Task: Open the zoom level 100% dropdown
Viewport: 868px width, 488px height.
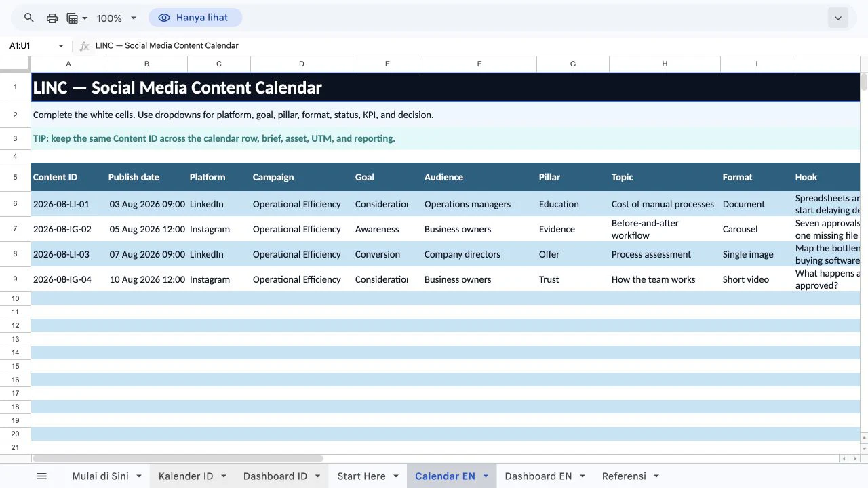Action: pos(117,18)
